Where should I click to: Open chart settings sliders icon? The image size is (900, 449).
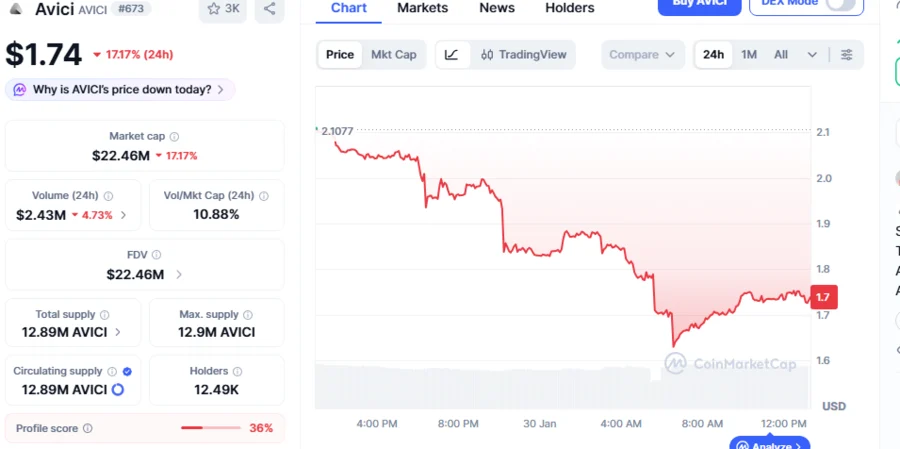[847, 54]
